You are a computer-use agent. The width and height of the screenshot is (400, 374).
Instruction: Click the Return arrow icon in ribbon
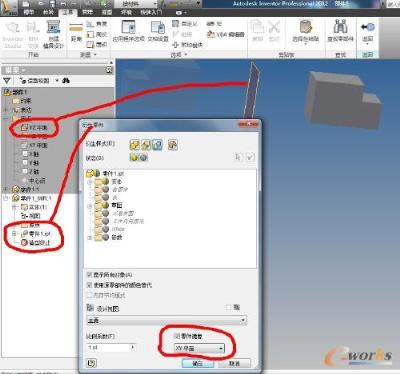point(368,27)
